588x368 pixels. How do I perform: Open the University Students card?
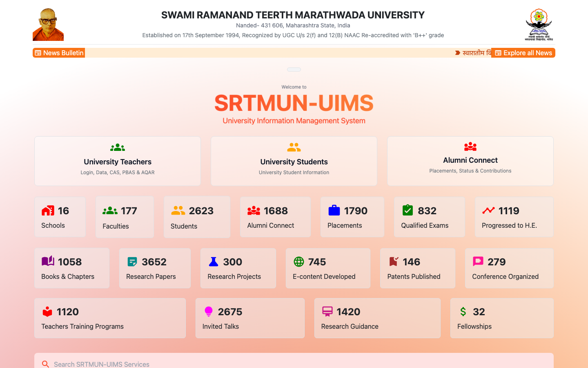tap(294, 161)
